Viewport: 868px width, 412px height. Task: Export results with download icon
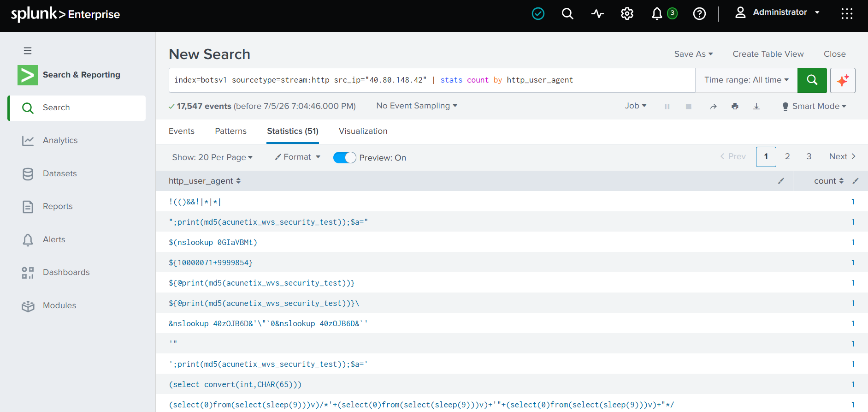pyautogui.click(x=756, y=107)
